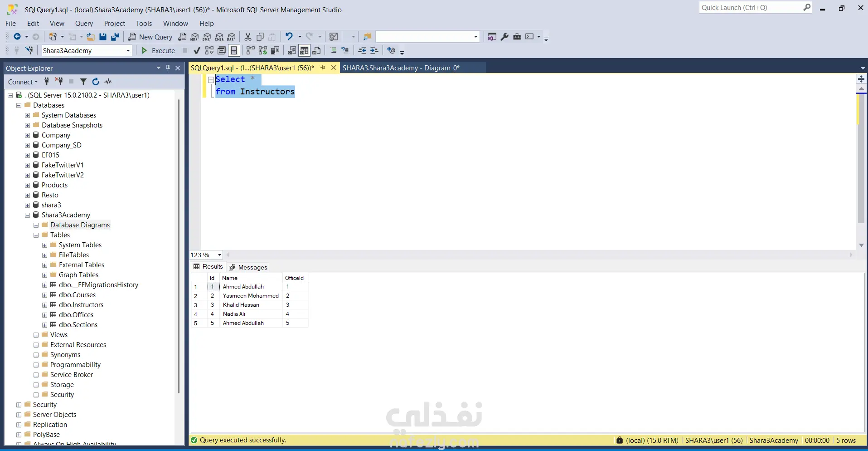Viewport: 868px width, 451px height.
Task: Switch to Results to File
Action: click(x=316, y=50)
